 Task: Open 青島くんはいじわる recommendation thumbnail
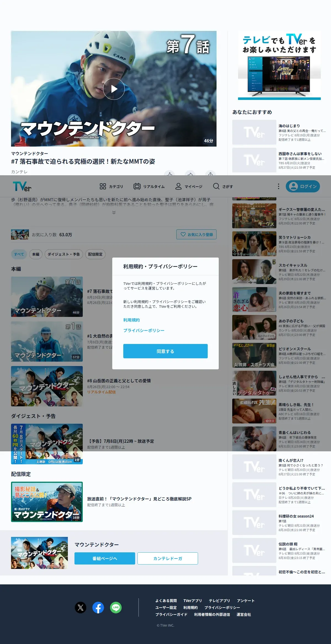(x=254, y=439)
